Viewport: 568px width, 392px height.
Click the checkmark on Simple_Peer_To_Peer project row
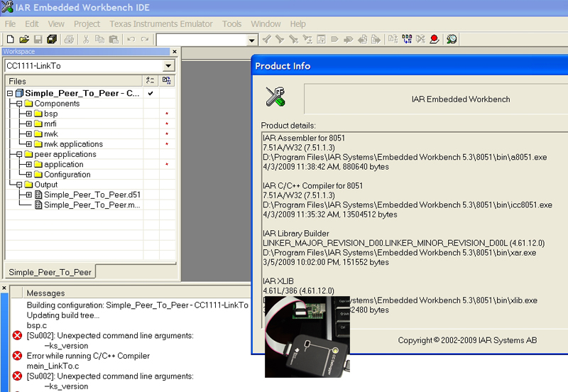click(x=151, y=94)
